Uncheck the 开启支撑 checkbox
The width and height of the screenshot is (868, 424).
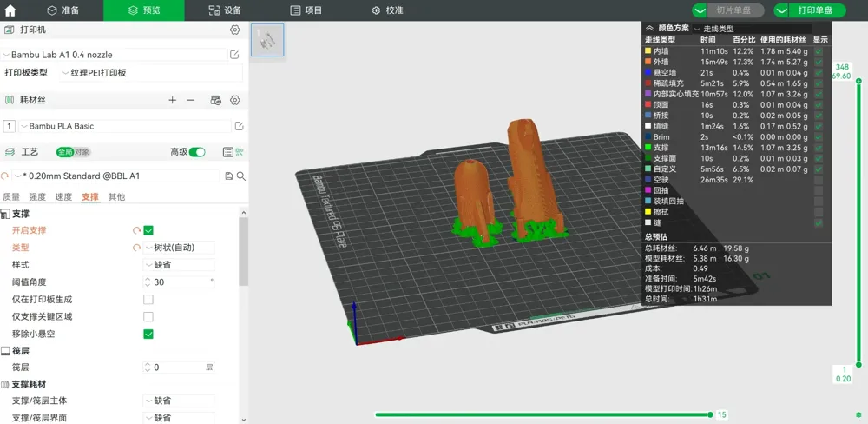(148, 230)
